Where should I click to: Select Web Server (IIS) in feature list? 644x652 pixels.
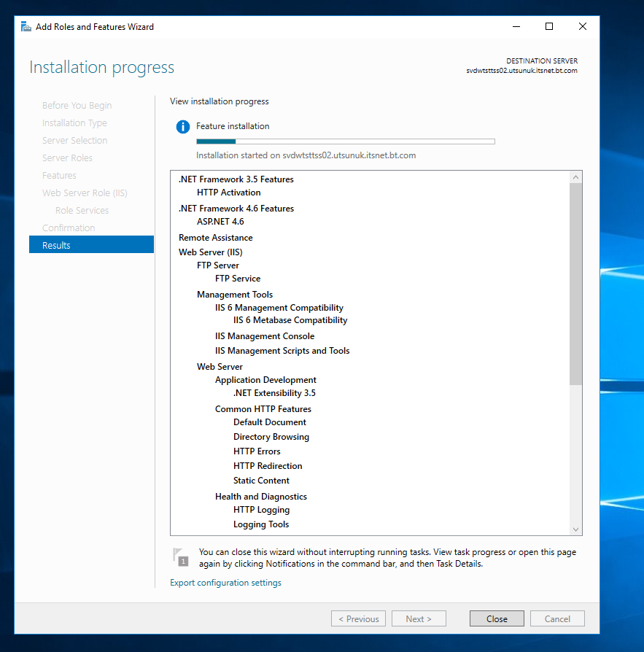point(210,252)
